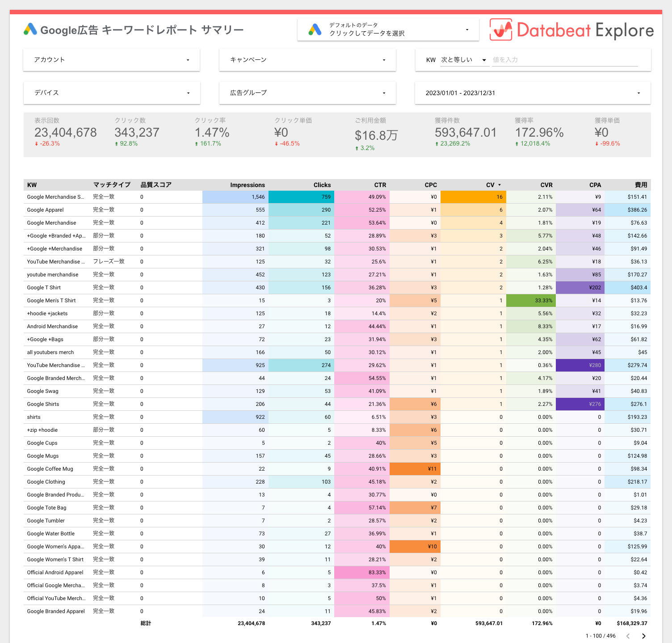Sort table by CPA column header

tap(595, 185)
